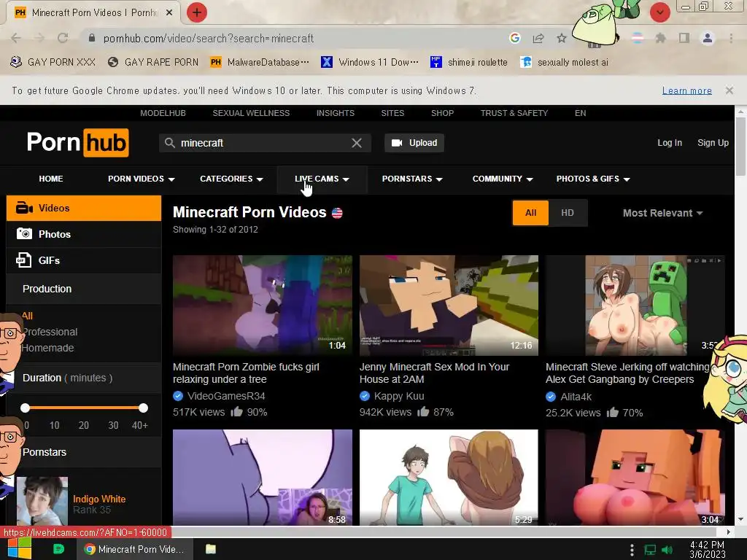Click the padlock site info icon

(92, 38)
